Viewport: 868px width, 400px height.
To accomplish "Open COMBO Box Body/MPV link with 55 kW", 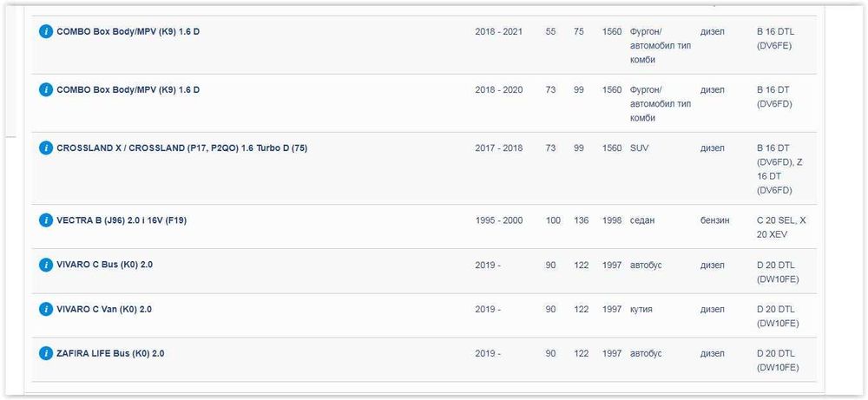I will click(x=128, y=31).
